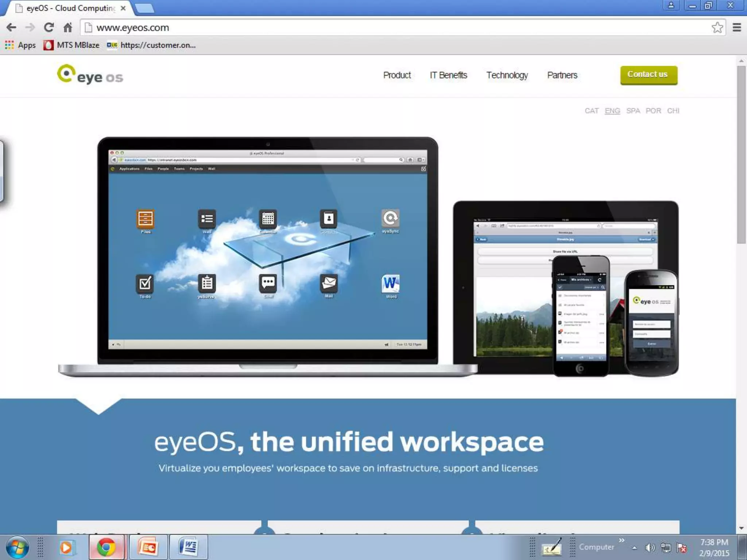Open the Apps bookmarks shortcut
747x560 pixels.
(20, 45)
